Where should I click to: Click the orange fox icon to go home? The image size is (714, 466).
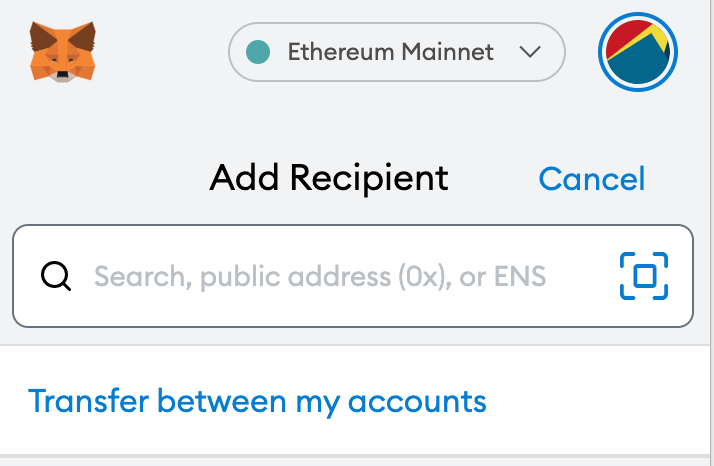pyautogui.click(x=62, y=52)
